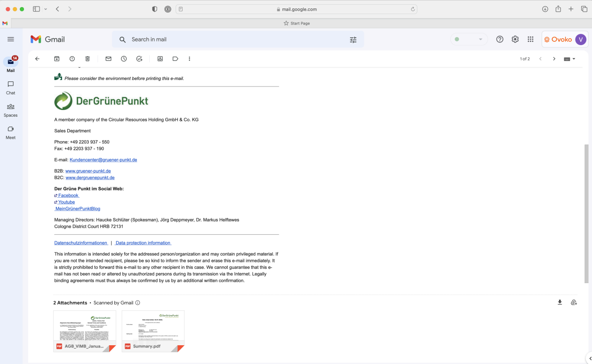
Task: Open the More options three-dot menu
Action: click(x=190, y=59)
